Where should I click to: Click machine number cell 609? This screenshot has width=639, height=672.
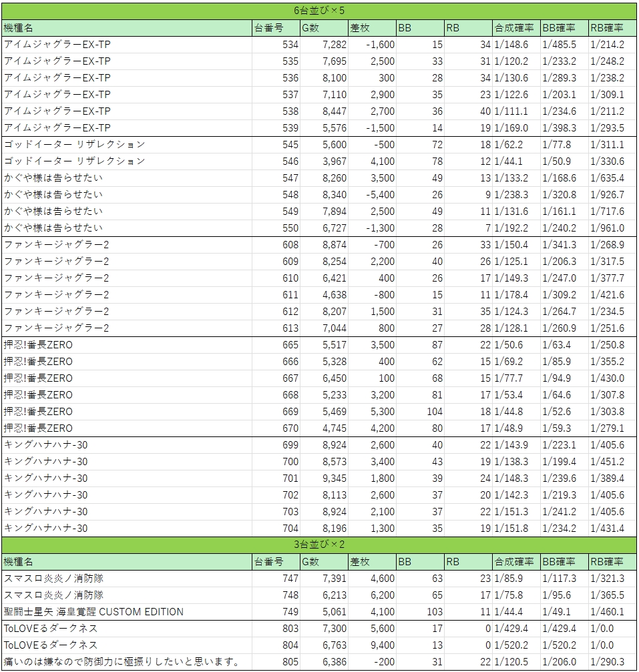276,262
